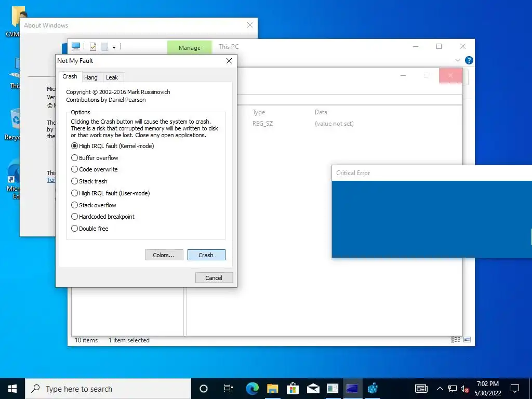The image size is (532, 399).
Task: Open the Start menu
Action: pos(12,389)
